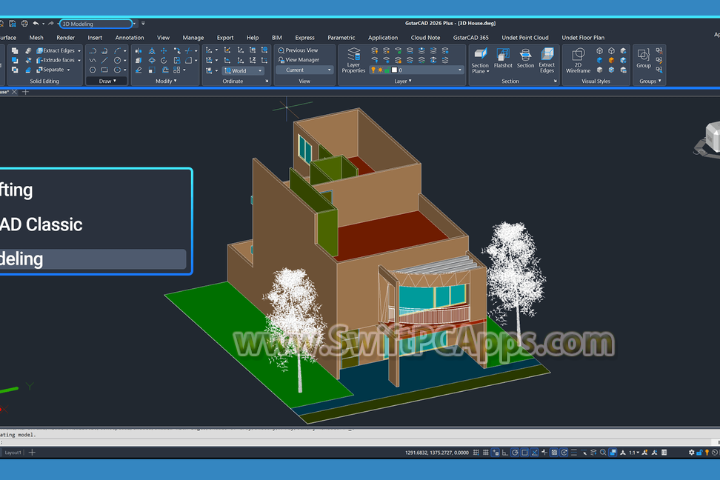Open the Current view dropdown
This screenshot has height=480, width=720.
click(304, 70)
